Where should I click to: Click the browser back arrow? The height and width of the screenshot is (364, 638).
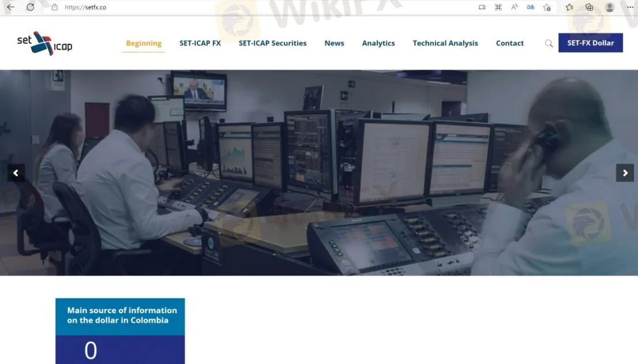tap(10, 7)
